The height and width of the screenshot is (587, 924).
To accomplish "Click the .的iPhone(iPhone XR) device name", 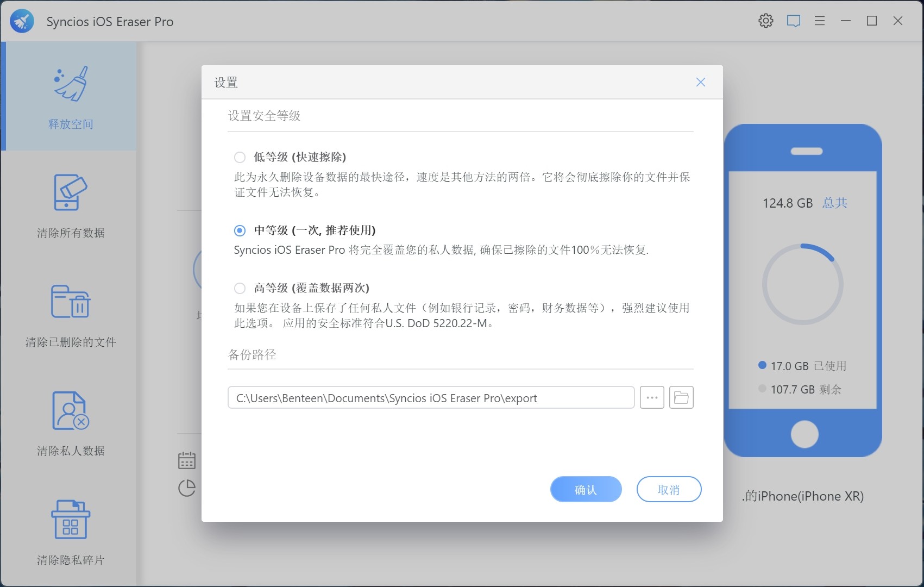I will [803, 496].
